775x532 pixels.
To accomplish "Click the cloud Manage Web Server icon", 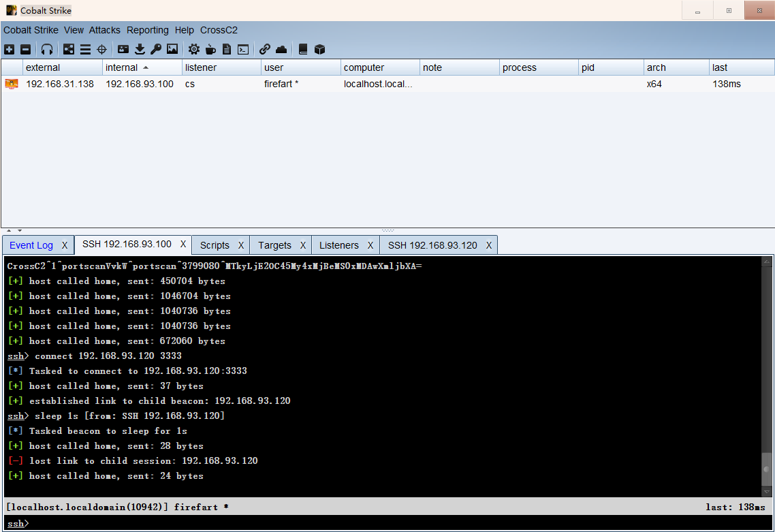I will tap(281, 49).
